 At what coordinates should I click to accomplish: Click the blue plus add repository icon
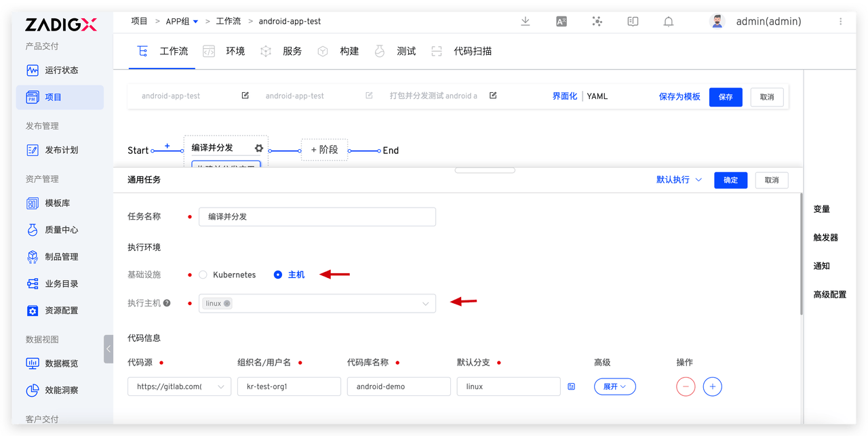pos(712,387)
